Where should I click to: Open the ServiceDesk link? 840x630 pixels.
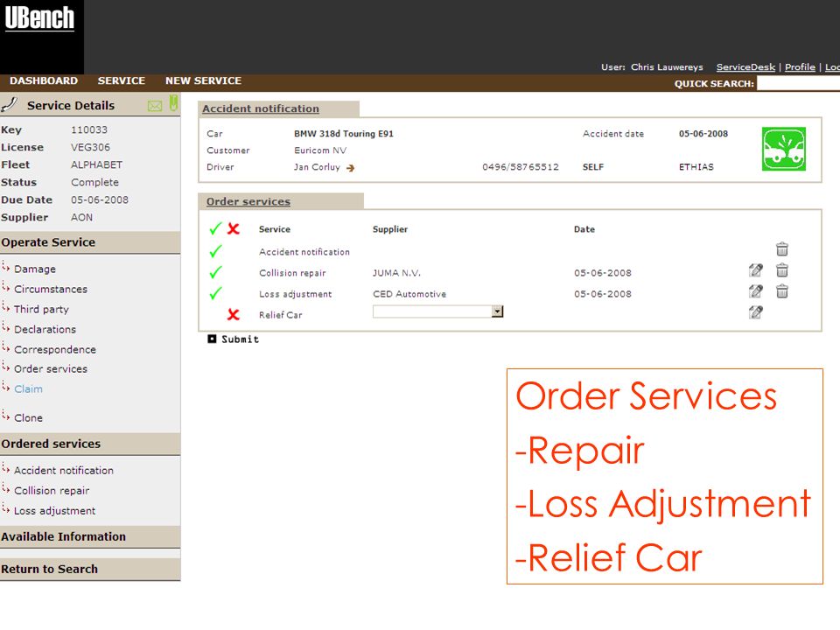745,67
